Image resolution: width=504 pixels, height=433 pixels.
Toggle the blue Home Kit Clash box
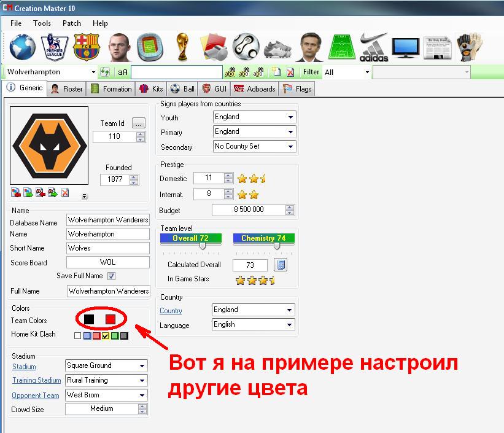coord(87,336)
